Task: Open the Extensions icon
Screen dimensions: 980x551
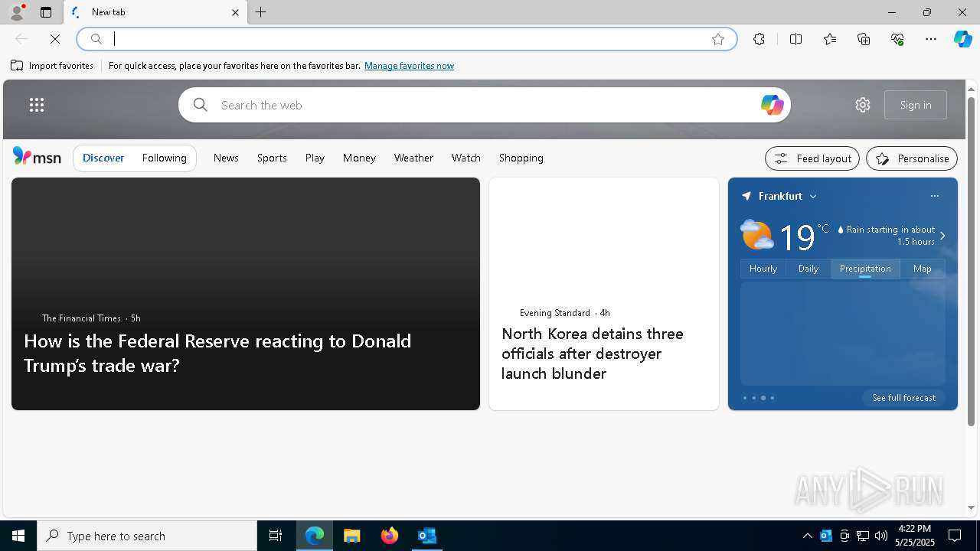Action: point(759,39)
